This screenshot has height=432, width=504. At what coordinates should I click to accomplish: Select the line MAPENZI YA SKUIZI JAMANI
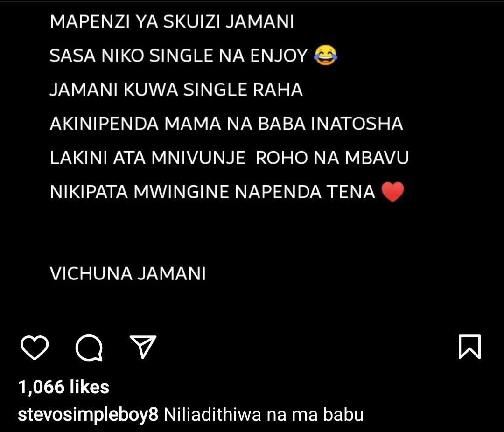click(172, 22)
